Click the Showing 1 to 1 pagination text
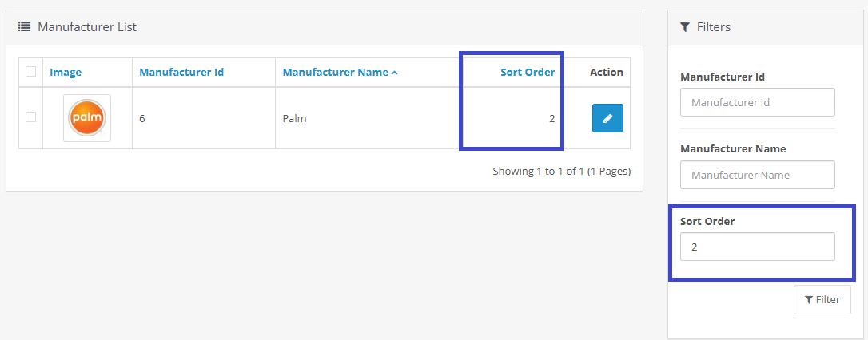868x340 pixels. [x=561, y=171]
